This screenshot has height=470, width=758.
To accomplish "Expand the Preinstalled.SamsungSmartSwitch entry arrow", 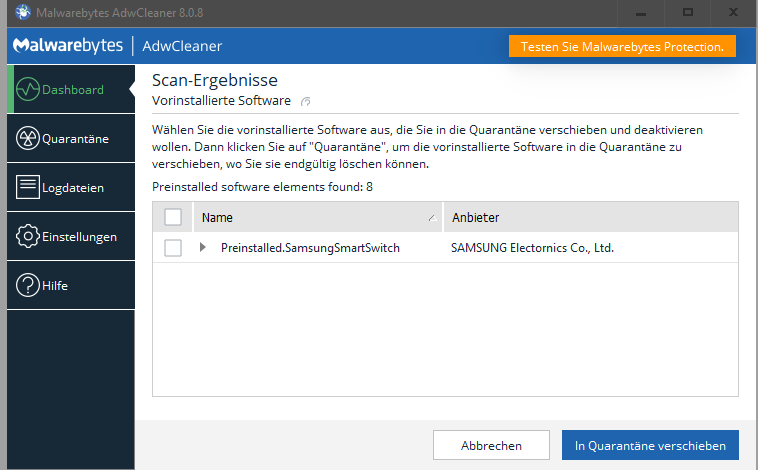I will pos(203,248).
